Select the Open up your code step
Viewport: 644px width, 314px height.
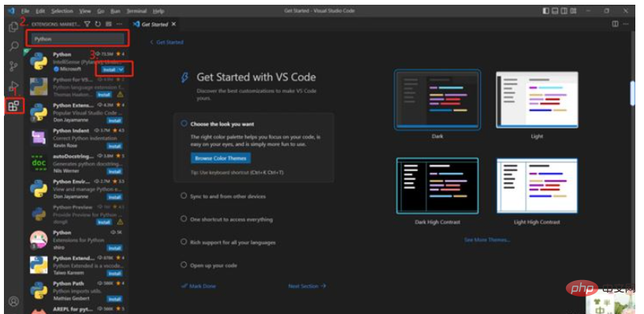[209, 265]
